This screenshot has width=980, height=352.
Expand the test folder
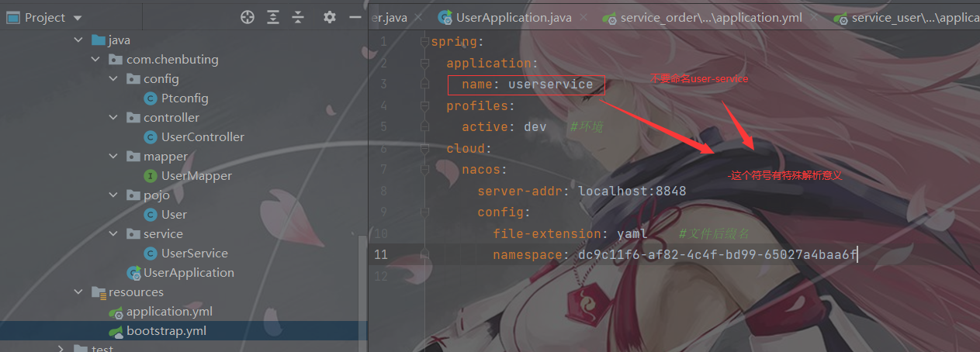click(61, 349)
